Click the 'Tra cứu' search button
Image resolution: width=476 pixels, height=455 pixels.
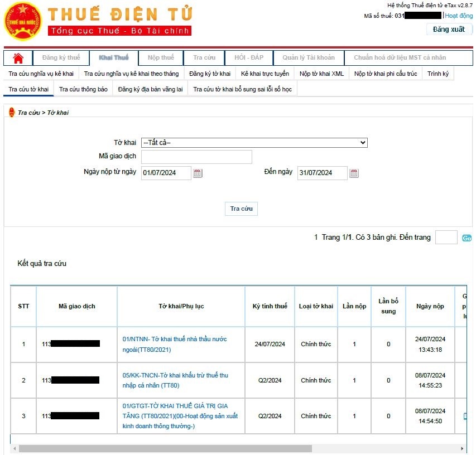coord(241,209)
